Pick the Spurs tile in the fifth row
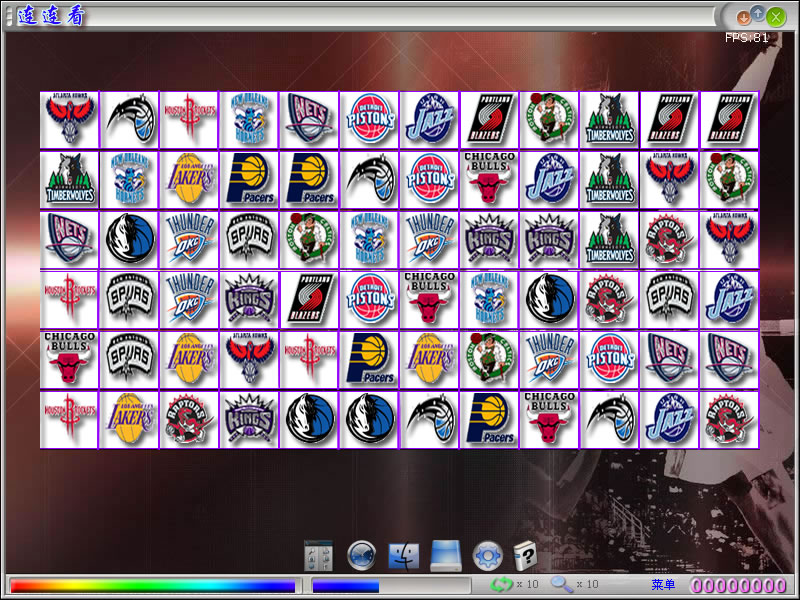The image size is (800, 600). point(130,360)
